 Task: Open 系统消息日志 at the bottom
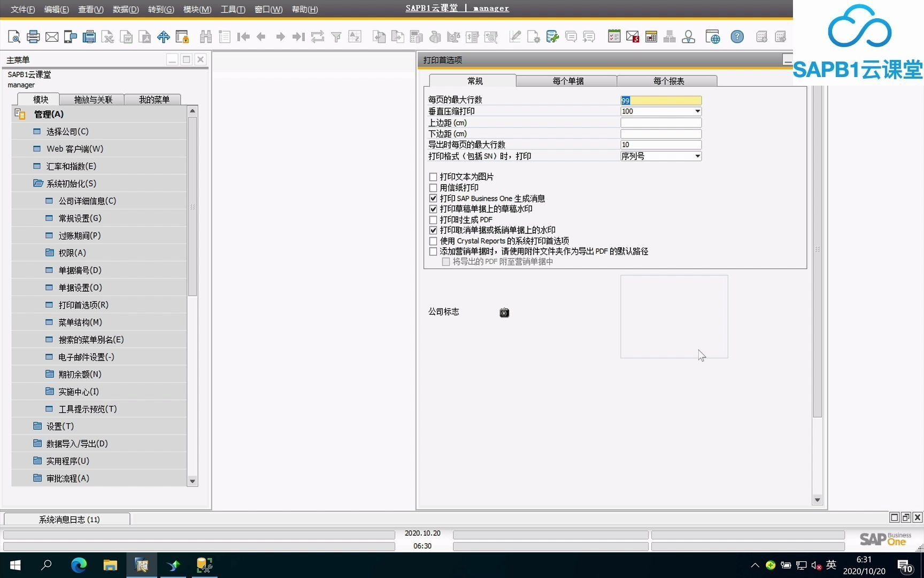tap(67, 519)
